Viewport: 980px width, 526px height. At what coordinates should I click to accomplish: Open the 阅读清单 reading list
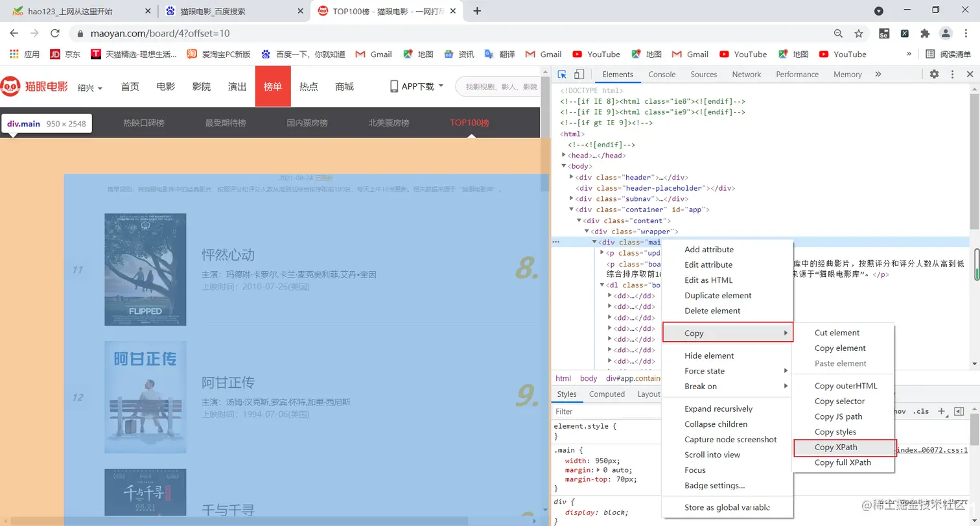[x=948, y=54]
